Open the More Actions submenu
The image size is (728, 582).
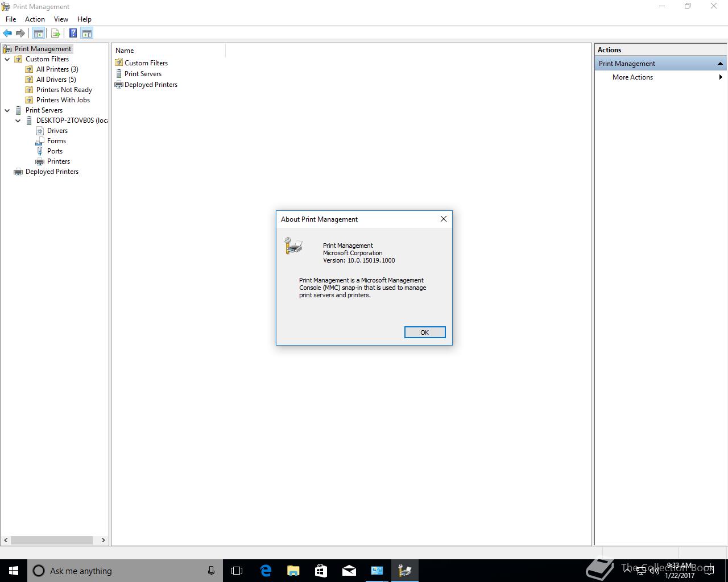pos(632,77)
